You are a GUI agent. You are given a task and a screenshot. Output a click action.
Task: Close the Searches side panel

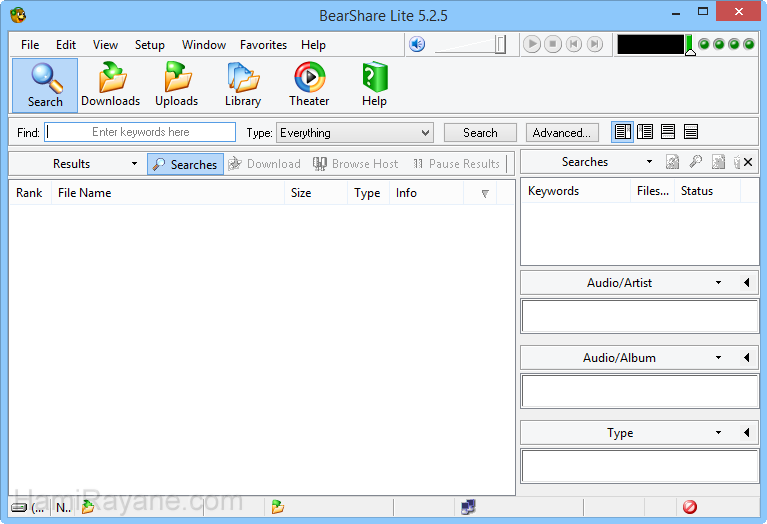(748, 162)
